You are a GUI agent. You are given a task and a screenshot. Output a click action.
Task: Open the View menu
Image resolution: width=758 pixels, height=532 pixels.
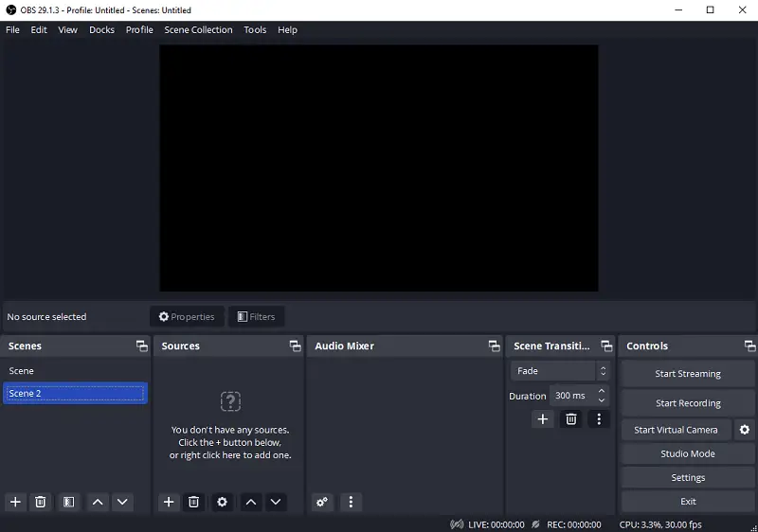tap(67, 30)
